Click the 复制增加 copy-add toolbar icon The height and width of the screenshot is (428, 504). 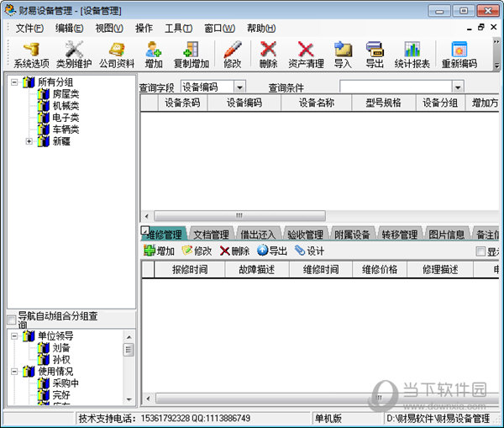[191, 55]
